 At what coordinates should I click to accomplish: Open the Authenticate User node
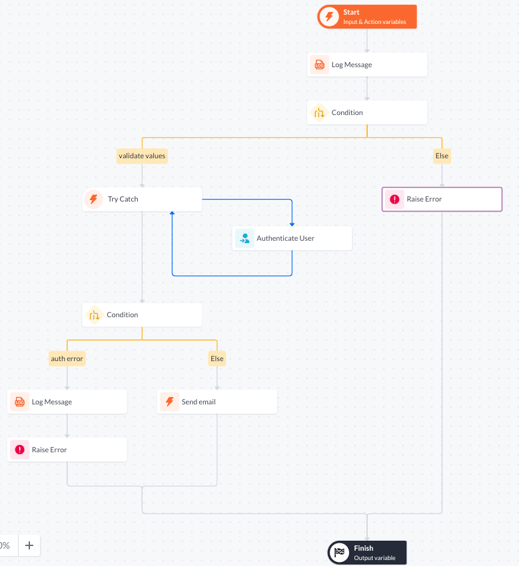(292, 238)
